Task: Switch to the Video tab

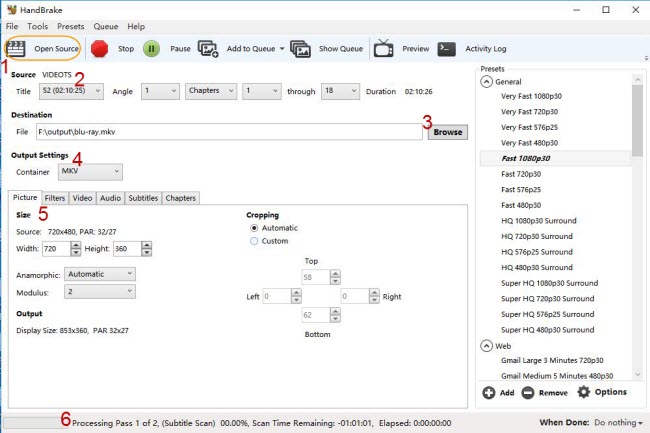Action: click(x=82, y=198)
